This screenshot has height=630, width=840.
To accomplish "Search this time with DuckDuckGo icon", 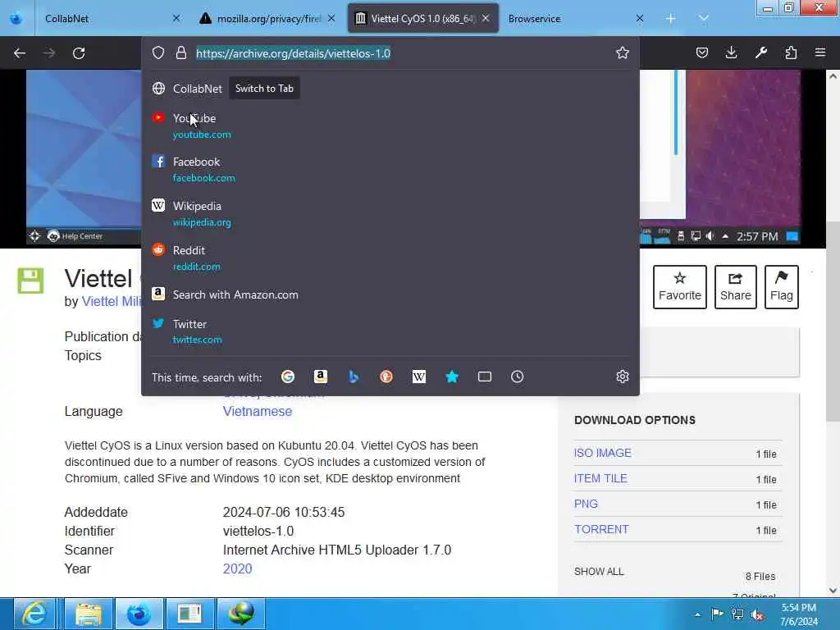I will 386,377.
